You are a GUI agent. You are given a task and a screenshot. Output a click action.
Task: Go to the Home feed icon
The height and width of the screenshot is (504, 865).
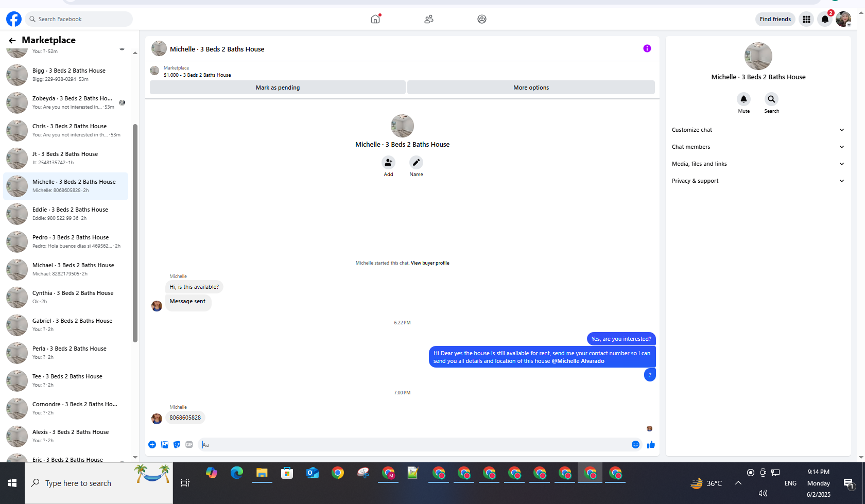tap(375, 19)
